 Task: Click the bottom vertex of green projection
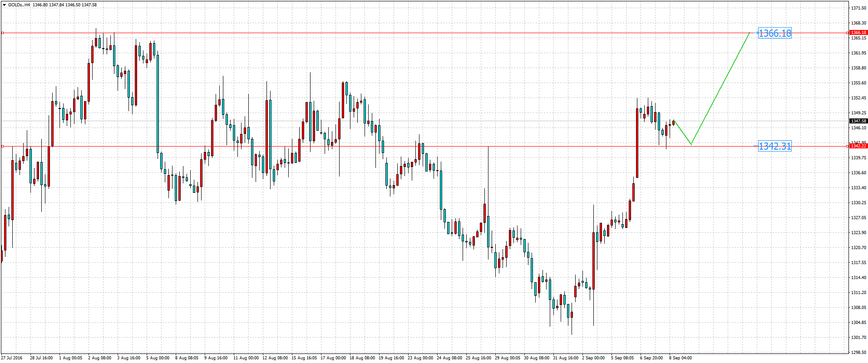691,144
